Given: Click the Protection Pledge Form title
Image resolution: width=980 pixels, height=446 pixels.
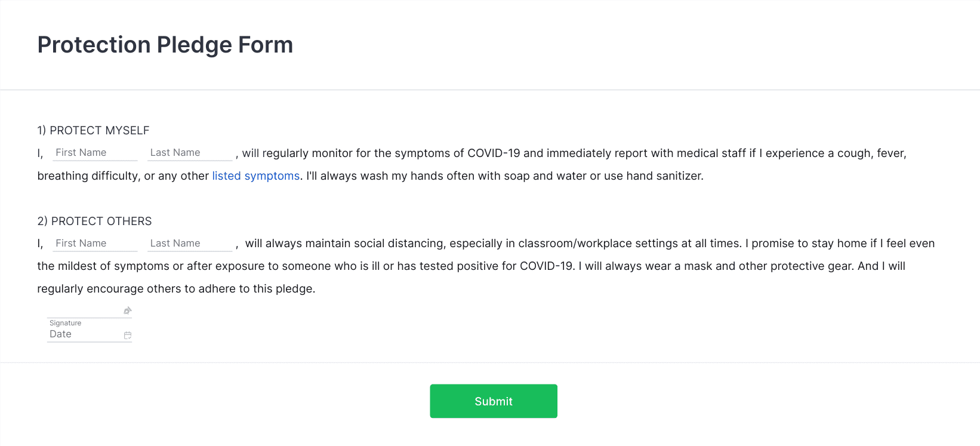Looking at the screenshot, I should coord(165,45).
